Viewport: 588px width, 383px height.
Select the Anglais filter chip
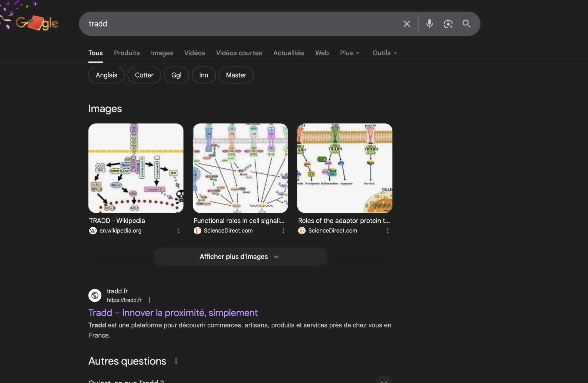pos(106,75)
